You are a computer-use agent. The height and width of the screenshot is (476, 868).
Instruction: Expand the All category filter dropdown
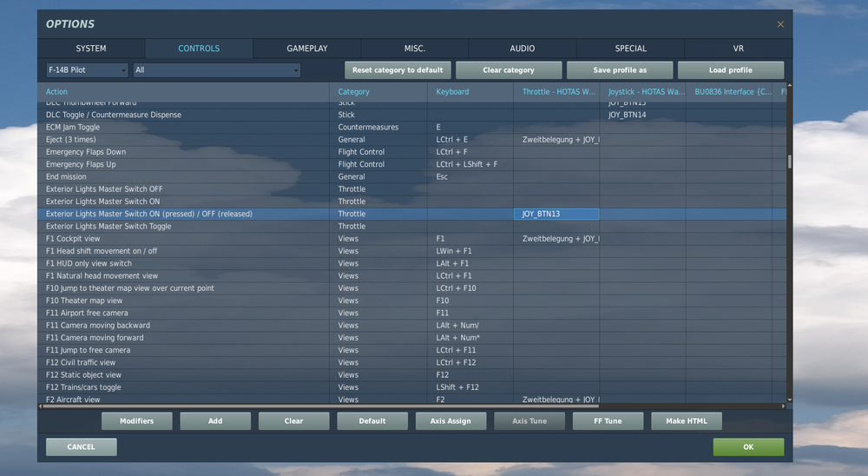(x=217, y=69)
